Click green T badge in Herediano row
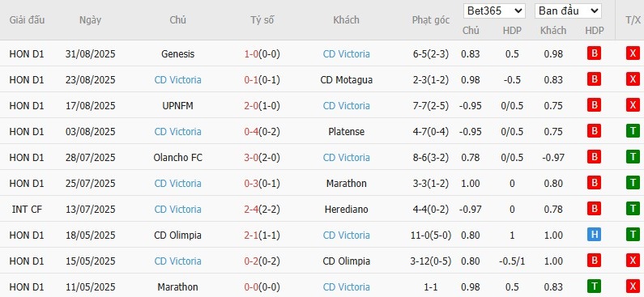This screenshot has width=644, height=297. coord(633,209)
